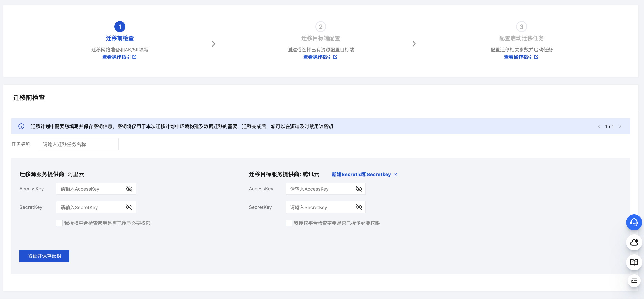Show Tencent Cloud AccessKey value via eye icon
The width and height of the screenshot is (644, 299).
[359, 189]
